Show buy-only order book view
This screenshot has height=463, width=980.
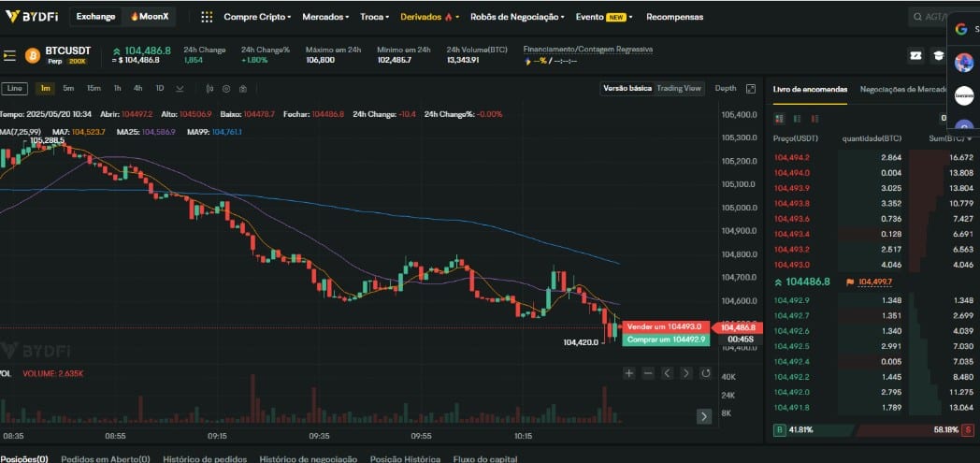pos(797,118)
